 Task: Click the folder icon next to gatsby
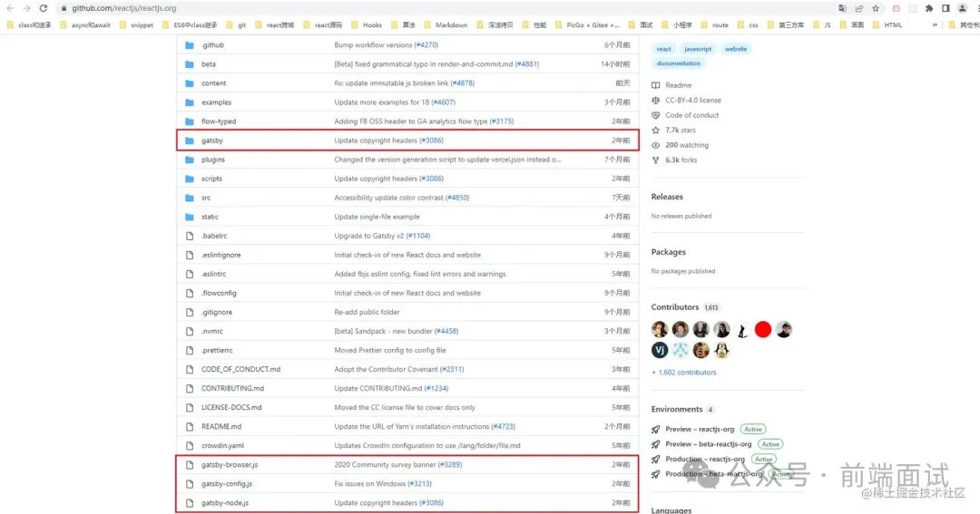click(190, 141)
